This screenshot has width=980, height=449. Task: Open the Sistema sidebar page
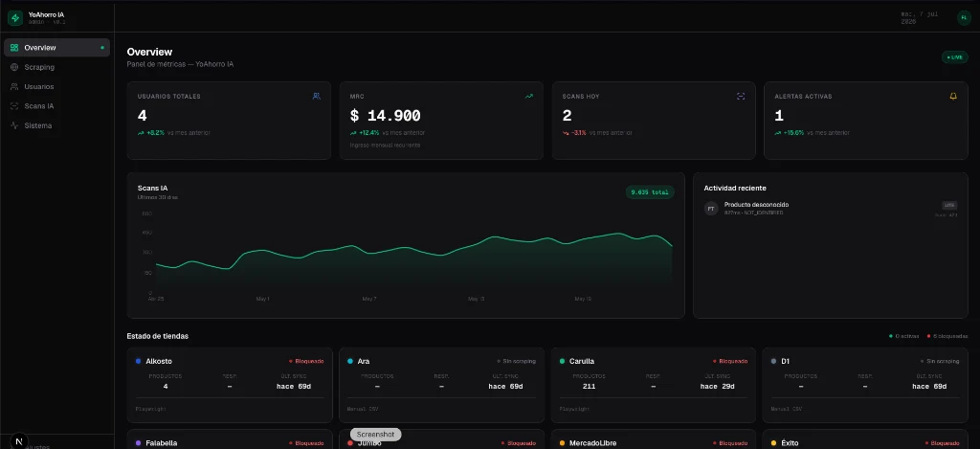[x=56, y=125]
